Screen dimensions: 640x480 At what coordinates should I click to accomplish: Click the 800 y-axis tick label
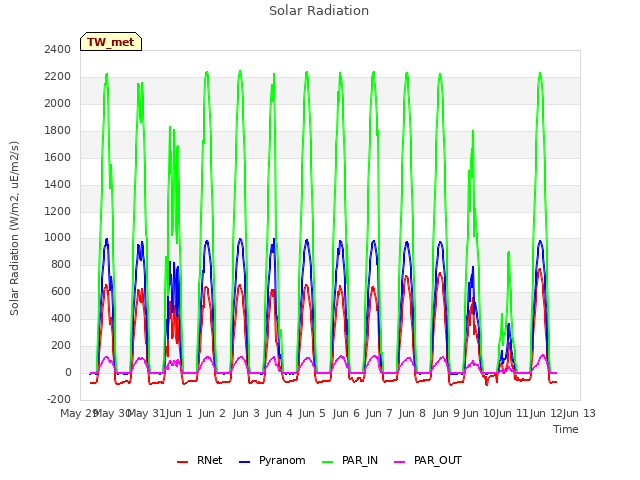pos(61,265)
